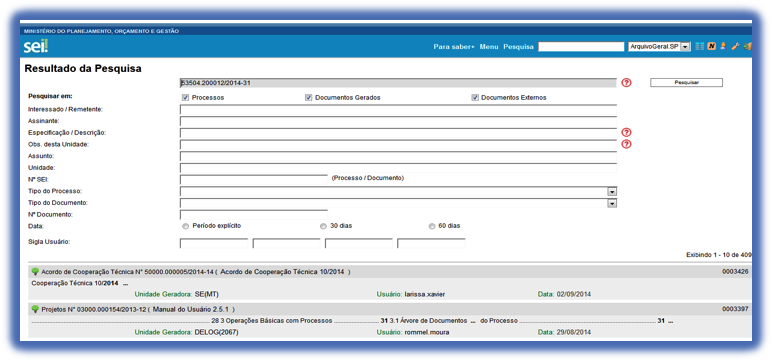Focus main search field with 53504.200012/2014-31
This screenshot has height=361, width=772.
[398, 83]
